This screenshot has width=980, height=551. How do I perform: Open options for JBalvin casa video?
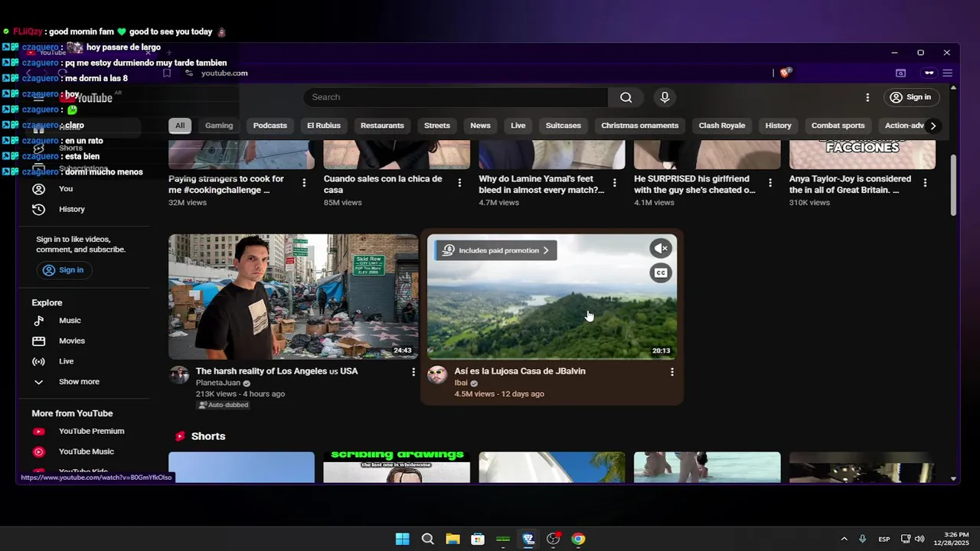coord(672,372)
